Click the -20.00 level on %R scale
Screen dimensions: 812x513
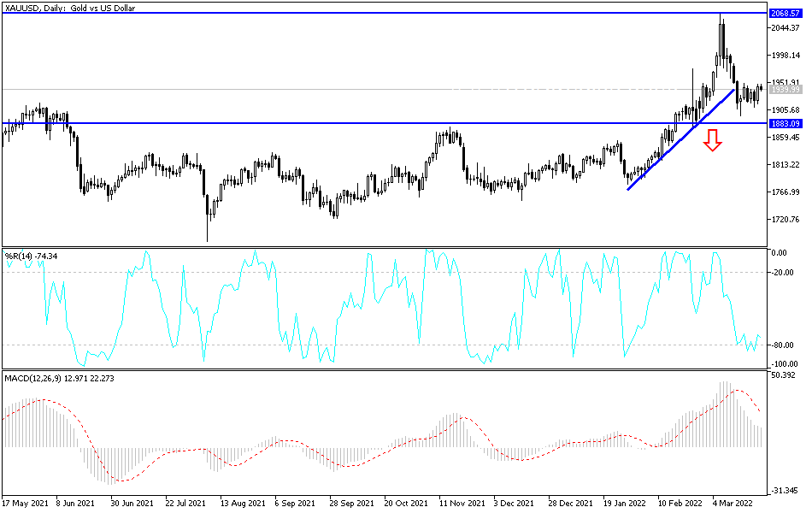tap(782, 273)
